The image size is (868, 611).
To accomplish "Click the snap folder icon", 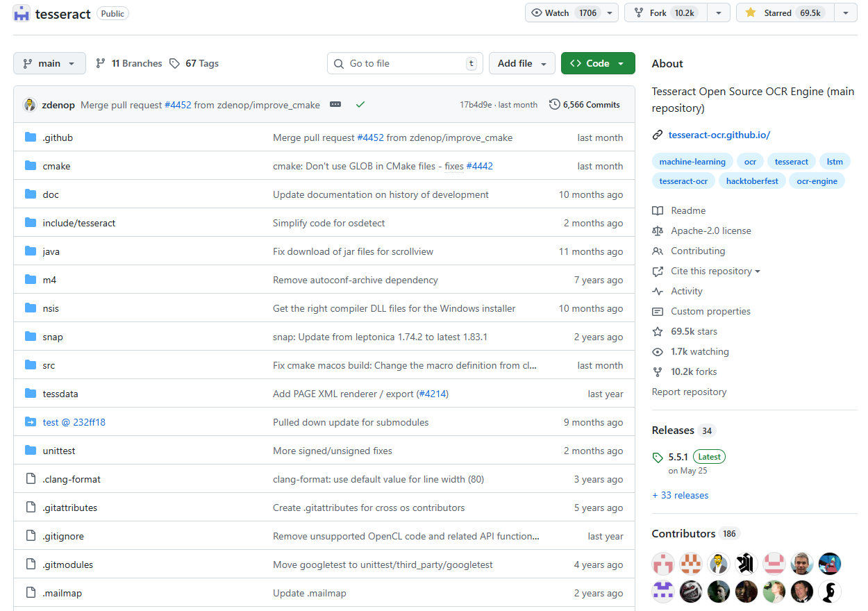I will point(31,337).
